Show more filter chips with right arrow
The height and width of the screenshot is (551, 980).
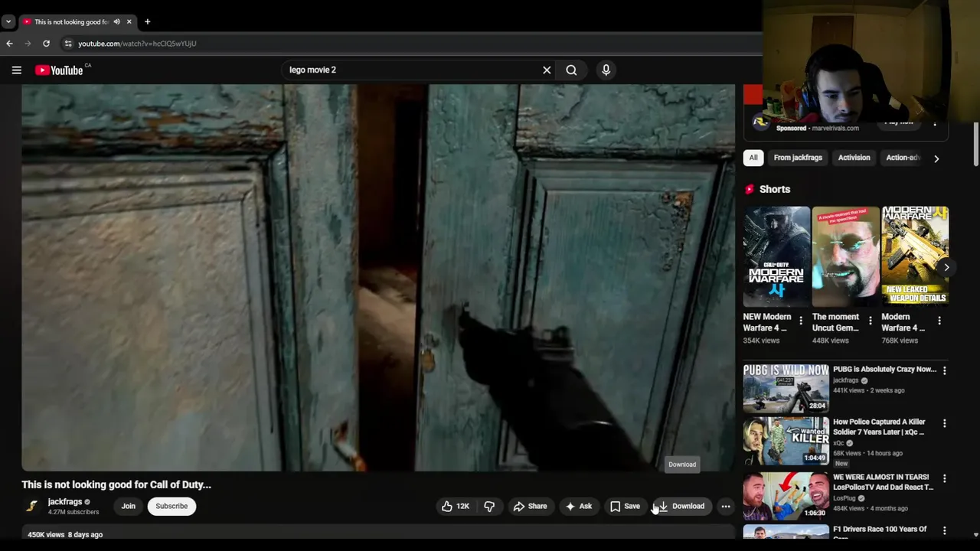(x=936, y=158)
